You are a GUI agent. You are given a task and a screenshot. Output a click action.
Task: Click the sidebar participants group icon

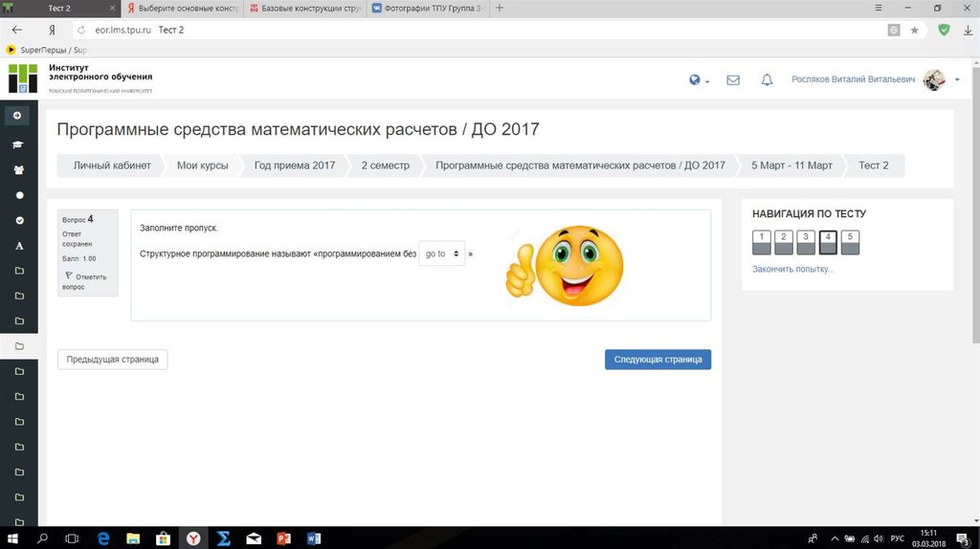(x=19, y=170)
